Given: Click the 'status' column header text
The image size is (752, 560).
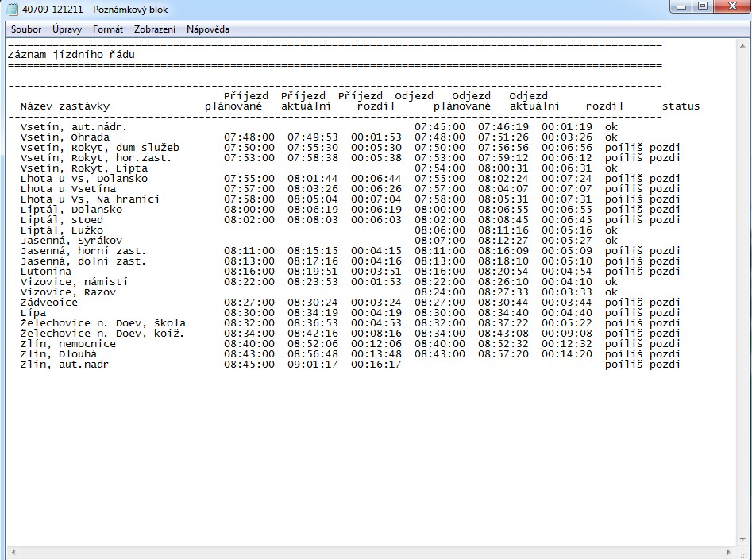Looking at the screenshot, I should [681, 106].
